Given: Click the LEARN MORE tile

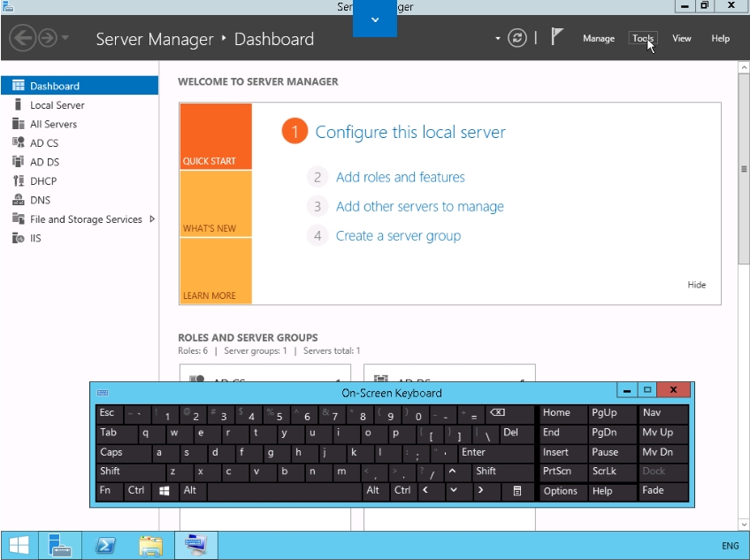Looking at the screenshot, I should click(216, 271).
